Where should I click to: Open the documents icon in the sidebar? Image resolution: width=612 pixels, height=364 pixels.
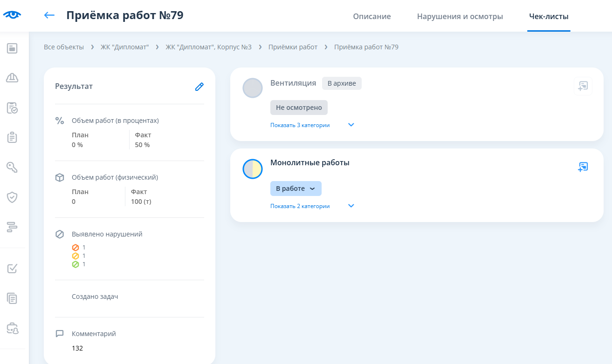point(12,298)
